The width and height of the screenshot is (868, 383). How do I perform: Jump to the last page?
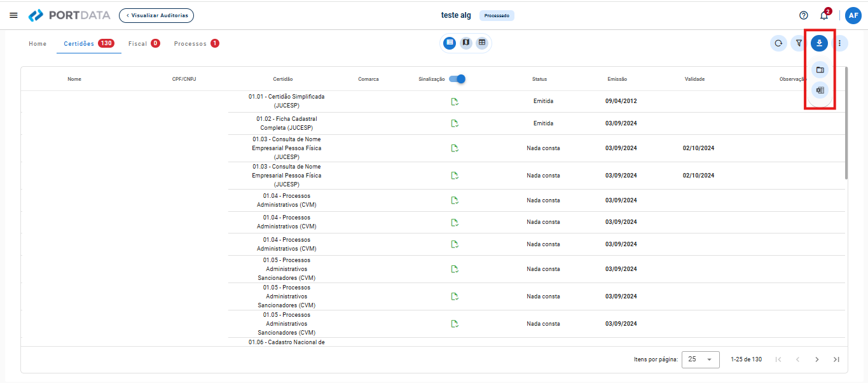tap(836, 359)
